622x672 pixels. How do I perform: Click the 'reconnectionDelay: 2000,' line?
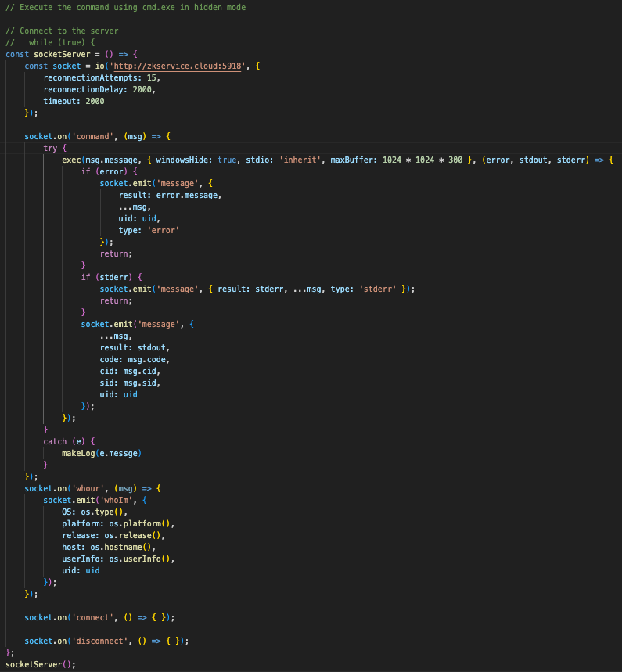[99, 89]
